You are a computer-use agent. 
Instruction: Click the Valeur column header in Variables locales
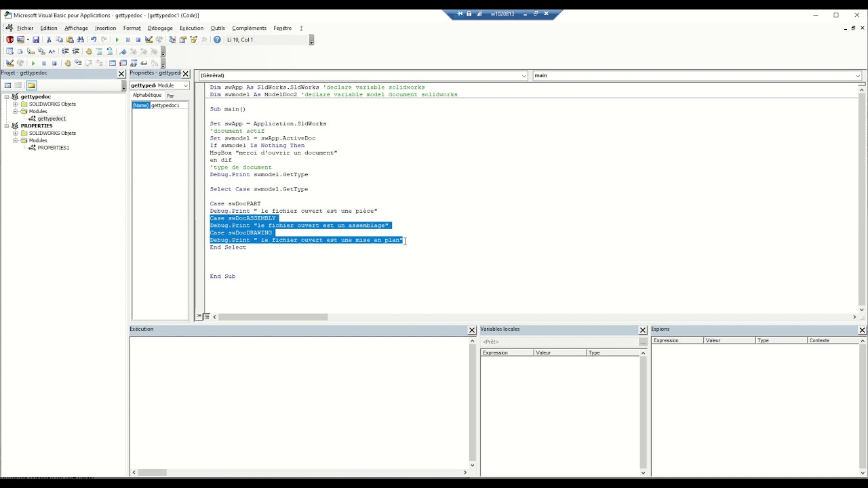click(x=560, y=352)
